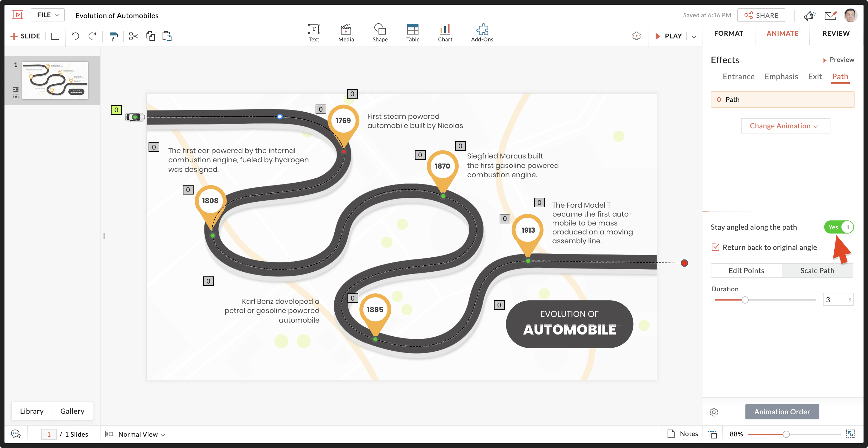Image resolution: width=868 pixels, height=448 pixels.
Task: Click the Paste clipboard icon
Action: pos(167,36)
